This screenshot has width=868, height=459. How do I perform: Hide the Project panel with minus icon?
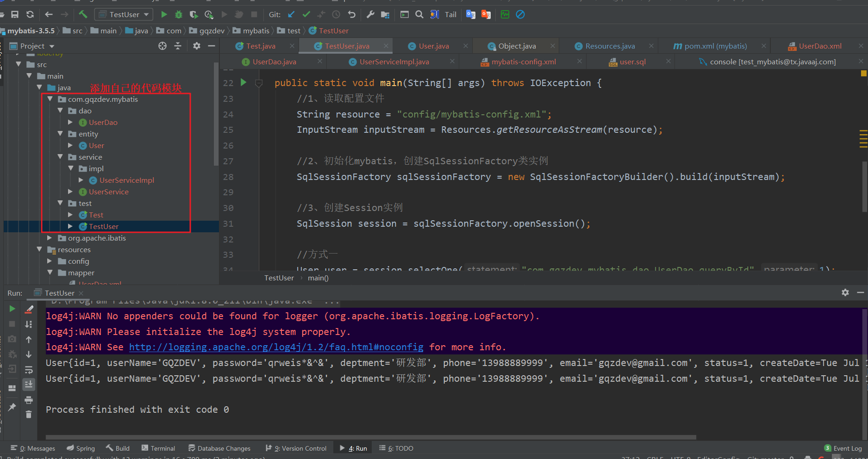[212, 46]
